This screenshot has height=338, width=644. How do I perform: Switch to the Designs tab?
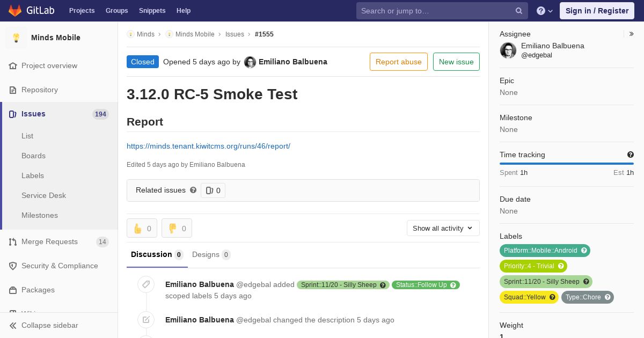[211, 254]
